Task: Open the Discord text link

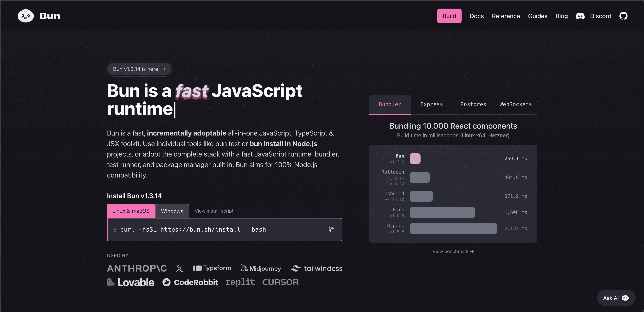Action: pyautogui.click(x=600, y=16)
